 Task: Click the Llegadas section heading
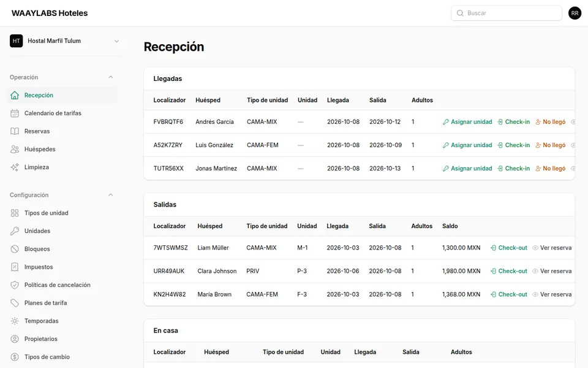pyautogui.click(x=168, y=79)
